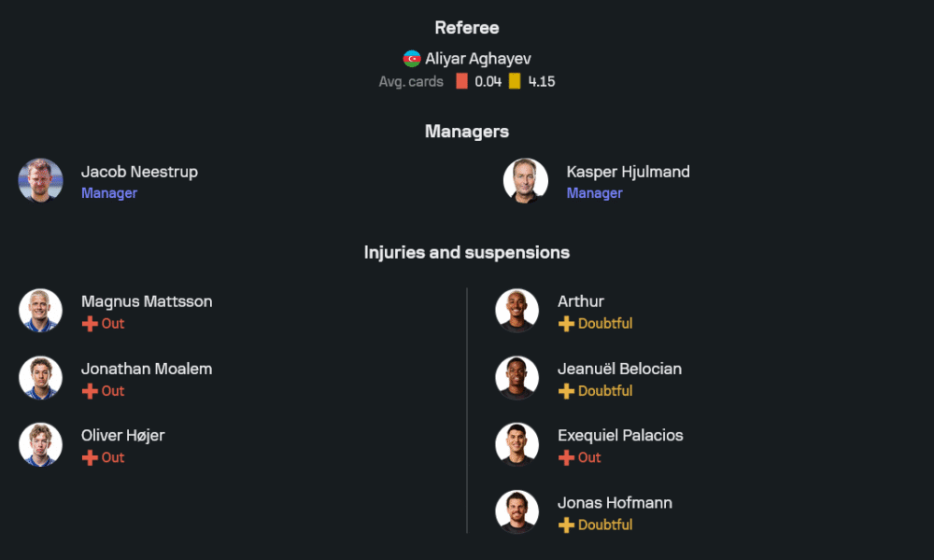
Task: Click Kasper Hjulmand's manager photo
Action: click(x=526, y=181)
